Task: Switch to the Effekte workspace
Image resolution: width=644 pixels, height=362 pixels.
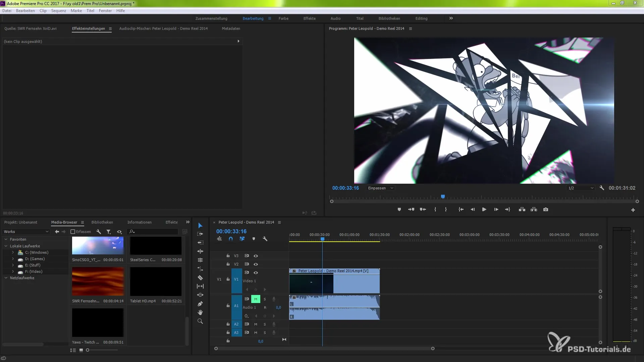Action: click(309, 18)
